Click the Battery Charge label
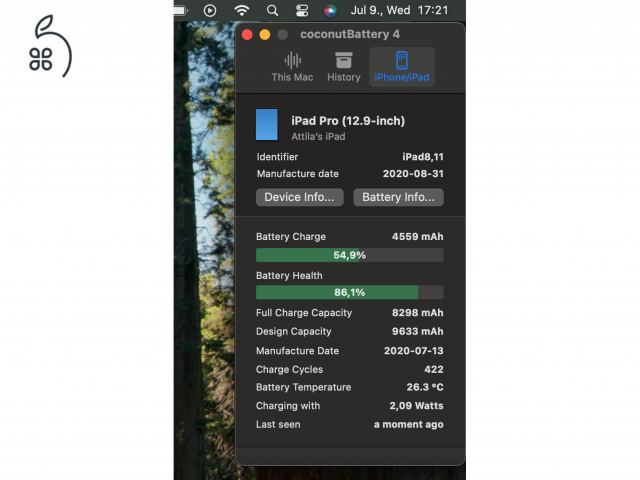Image resolution: width=640 pixels, height=480 pixels. click(291, 237)
